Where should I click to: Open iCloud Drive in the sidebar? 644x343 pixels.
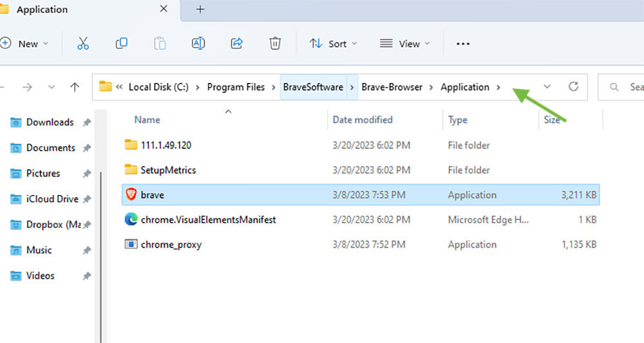click(52, 199)
